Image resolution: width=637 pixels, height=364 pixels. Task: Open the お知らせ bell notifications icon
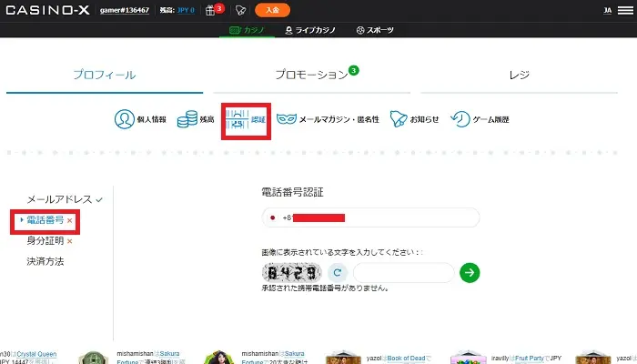point(398,119)
